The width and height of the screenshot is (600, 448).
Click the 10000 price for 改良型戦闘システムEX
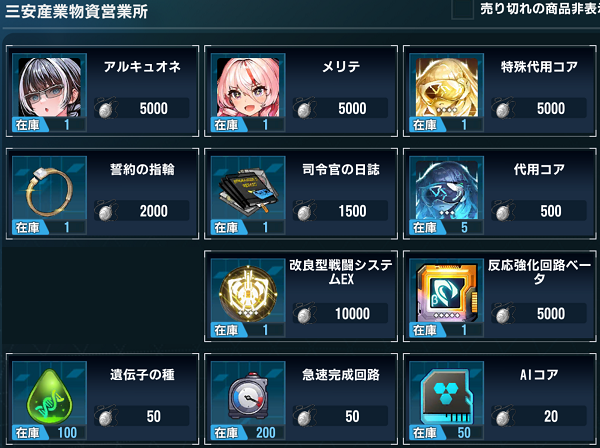pos(352,314)
